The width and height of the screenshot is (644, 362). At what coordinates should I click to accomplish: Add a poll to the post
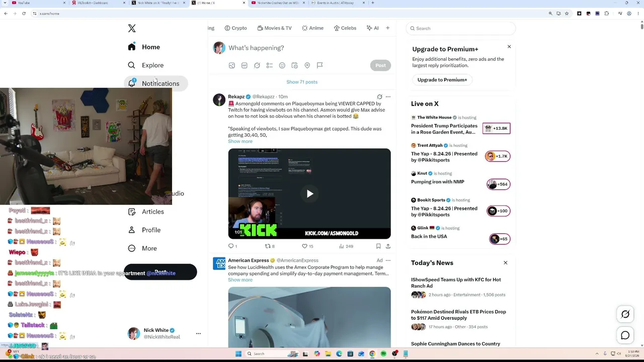(x=270, y=65)
